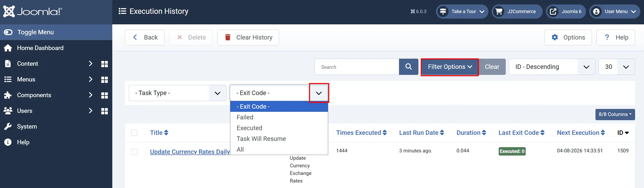Expand the ID - Descending sort dropdown

(552, 67)
